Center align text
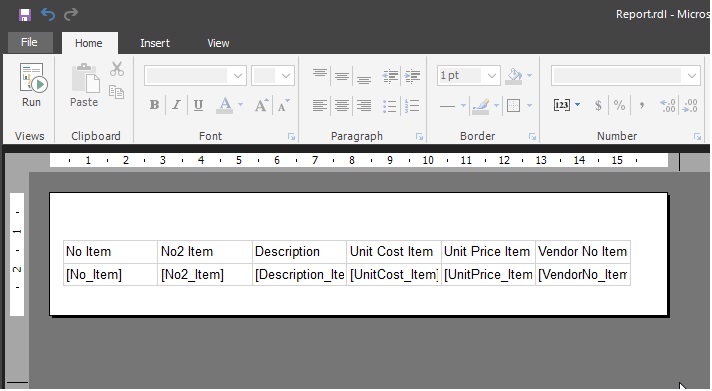 (x=342, y=106)
